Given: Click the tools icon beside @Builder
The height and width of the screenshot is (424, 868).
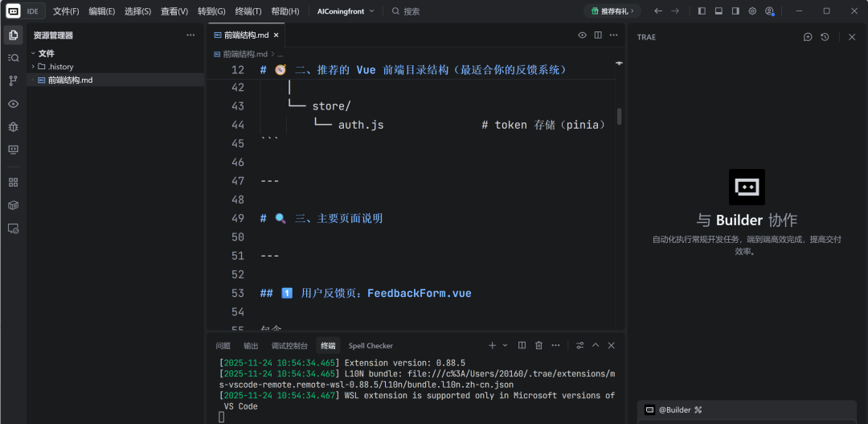Looking at the screenshot, I should [698, 410].
